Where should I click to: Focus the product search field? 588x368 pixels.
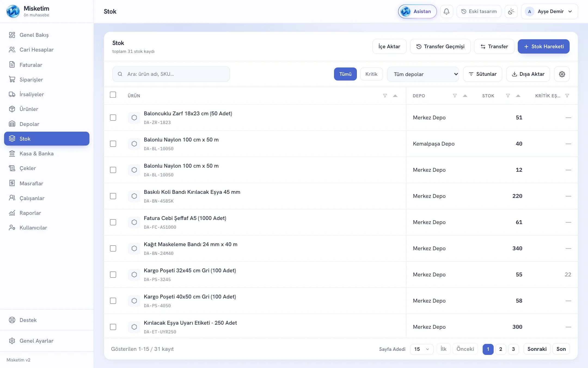click(171, 74)
